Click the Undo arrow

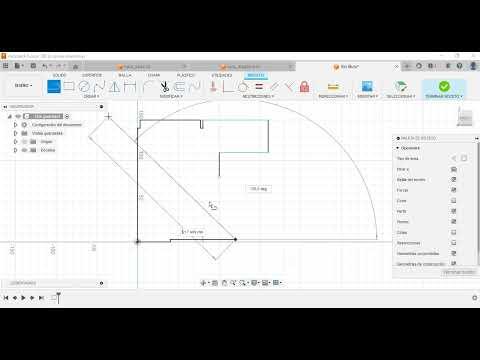click(45, 66)
